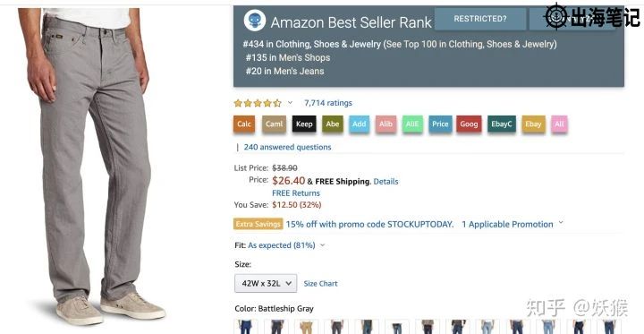Open the 240 answered questions link

[x=287, y=147]
